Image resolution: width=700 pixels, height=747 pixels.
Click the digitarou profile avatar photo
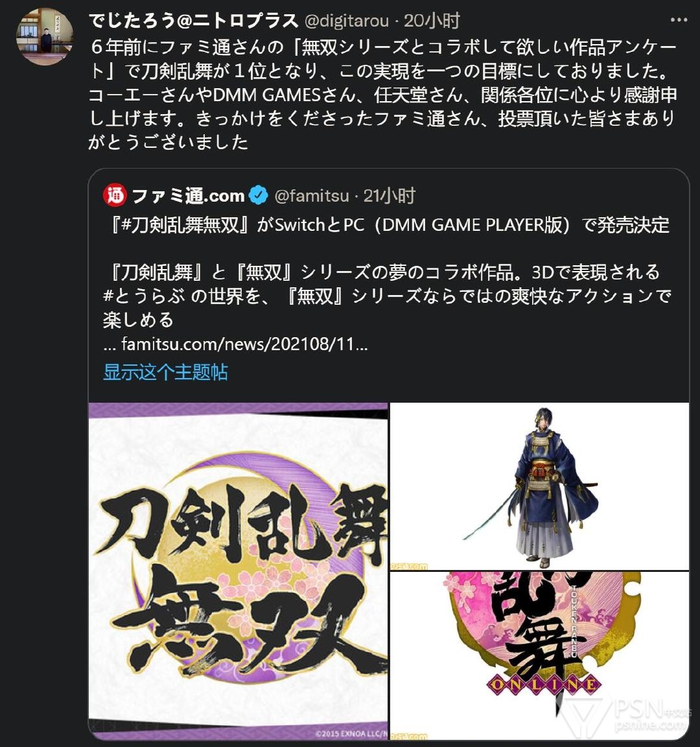tap(44, 36)
